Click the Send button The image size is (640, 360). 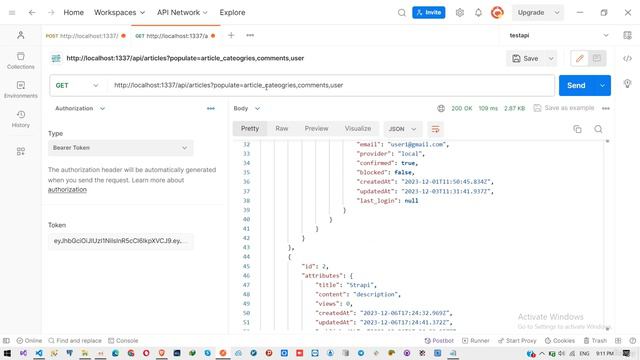576,85
